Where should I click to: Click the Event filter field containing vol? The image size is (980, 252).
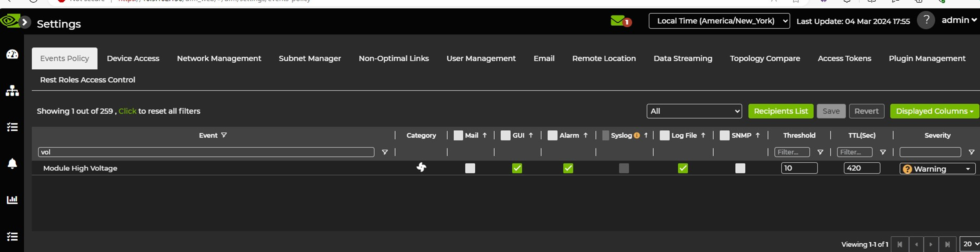click(205, 152)
